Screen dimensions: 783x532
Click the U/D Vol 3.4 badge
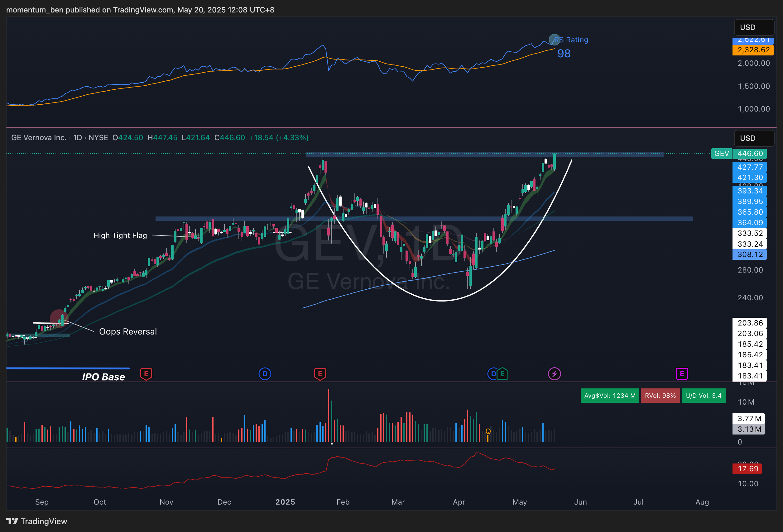pyautogui.click(x=704, y=396)
